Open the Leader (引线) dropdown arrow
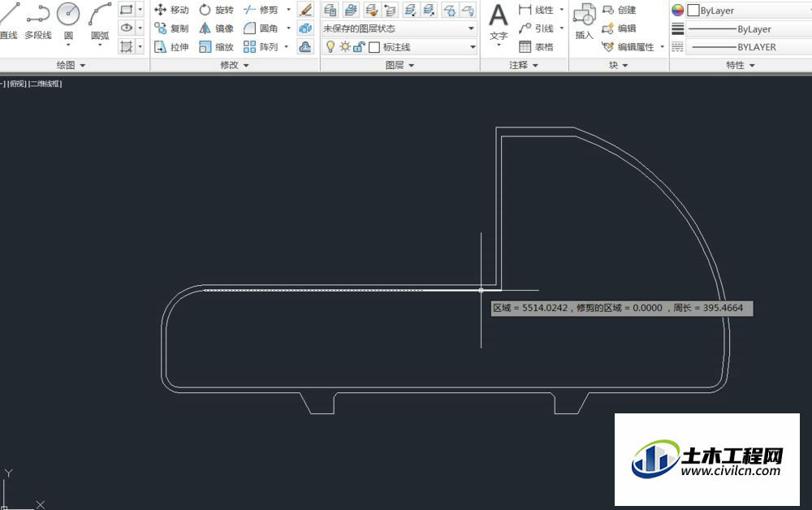 (561, 28)
